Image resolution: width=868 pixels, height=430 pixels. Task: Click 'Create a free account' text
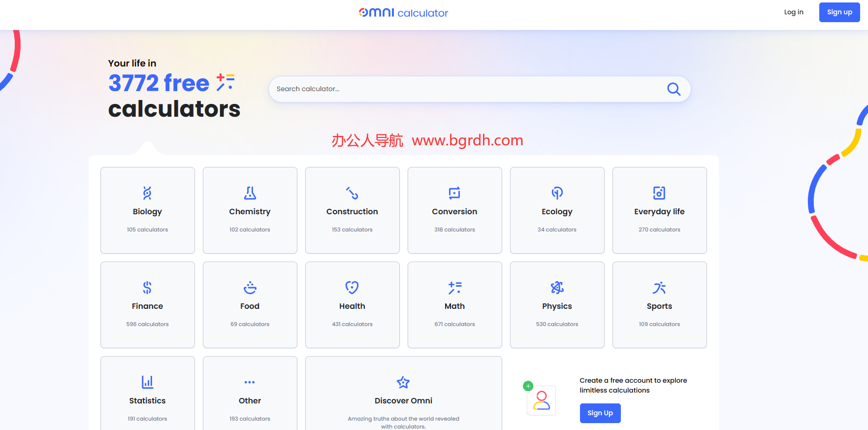coord(633,385)
